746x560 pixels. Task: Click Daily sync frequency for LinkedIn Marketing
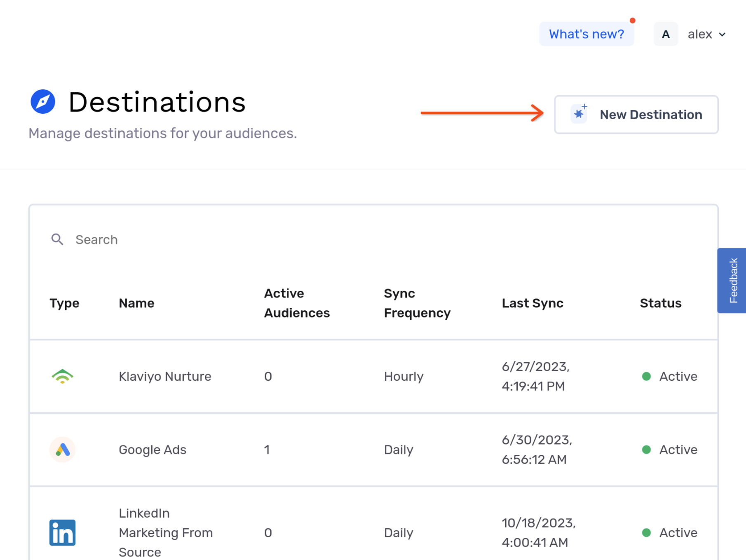398,533
